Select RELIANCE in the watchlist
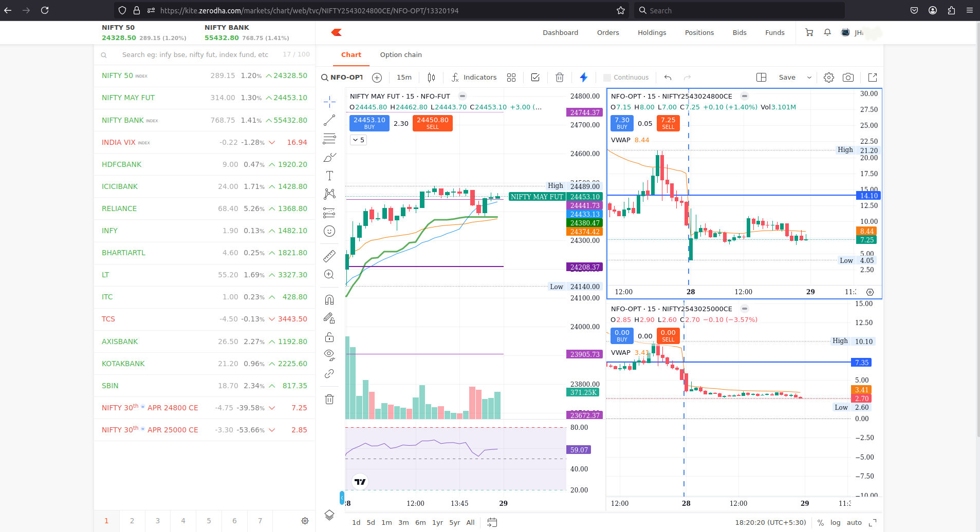The image size is (980, 532). [205, 208]
